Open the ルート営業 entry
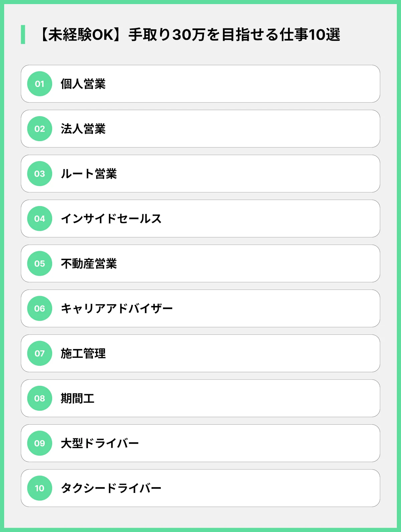401x532 pixels. click(89, 174)
